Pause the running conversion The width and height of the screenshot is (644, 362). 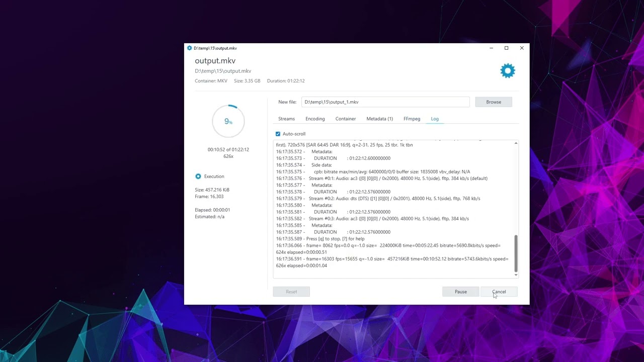pyautogui.click(x=460, y=292)
